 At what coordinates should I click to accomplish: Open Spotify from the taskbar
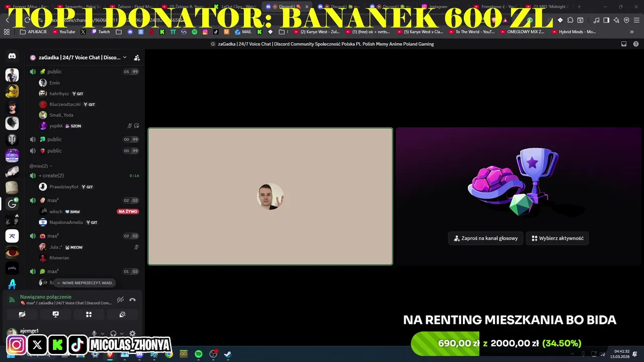tap(198, 354)
